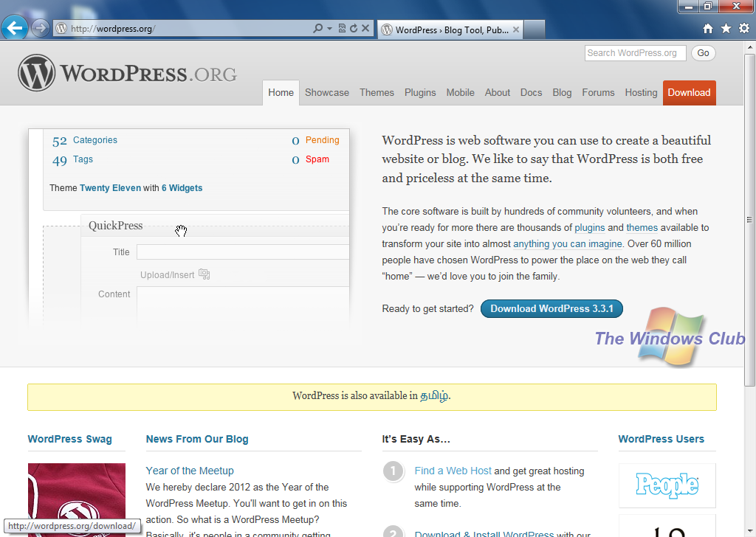Click the WordPress site icon in address bar

click(61, 29)
